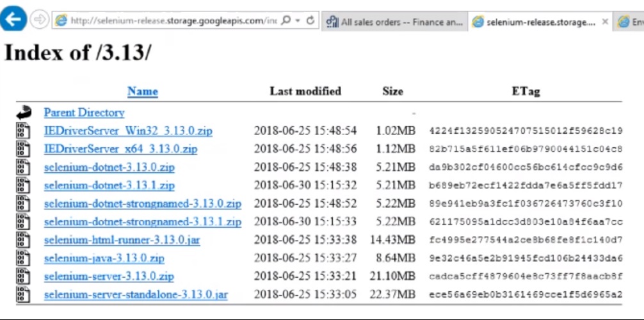Download selenium-html-runner-3.13.0.jar

(122, 239)
